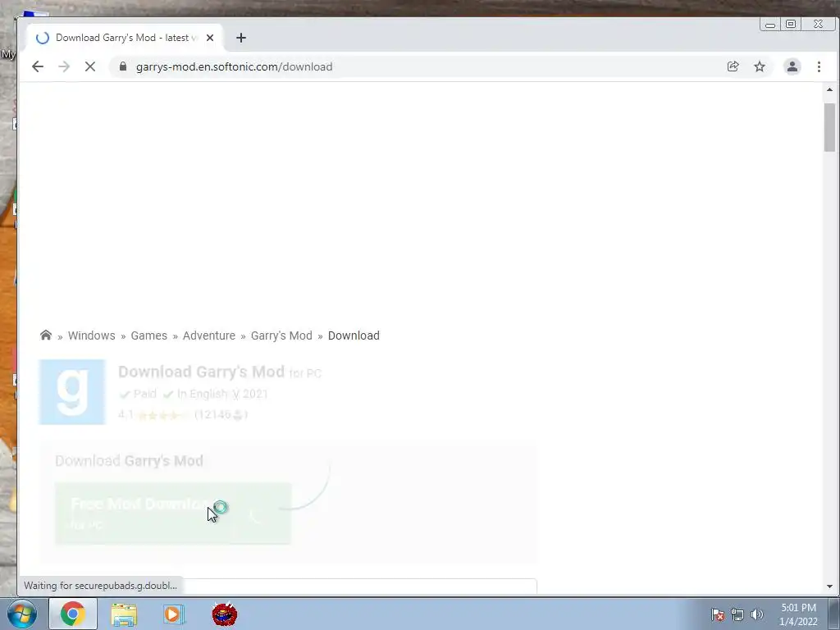Open the Adventure breadcrumb link
The width and height of the screenshot is (840, 630).
[x=209, y=336]
